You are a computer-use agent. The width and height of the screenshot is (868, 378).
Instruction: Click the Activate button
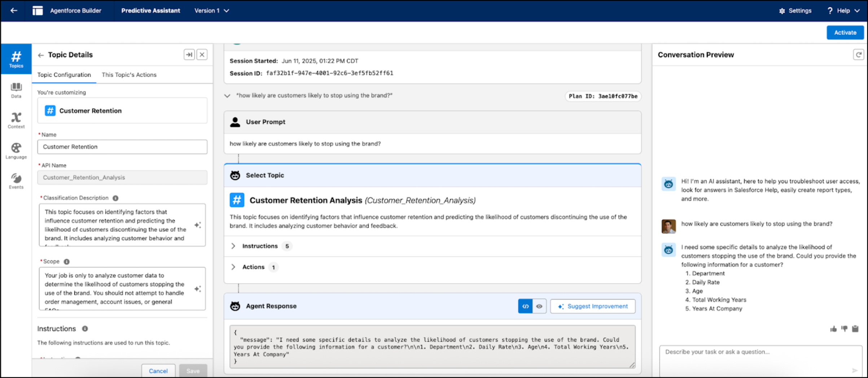click(x=845, y=32)
